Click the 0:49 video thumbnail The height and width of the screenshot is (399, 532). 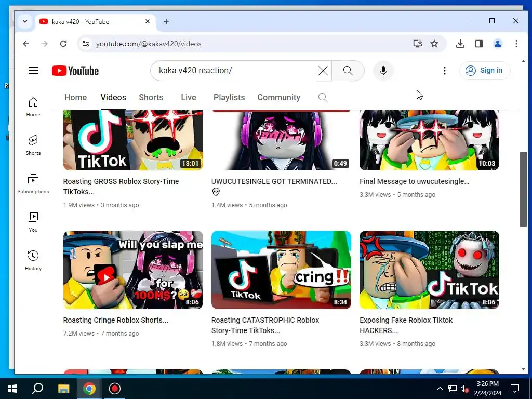point(281,140)
